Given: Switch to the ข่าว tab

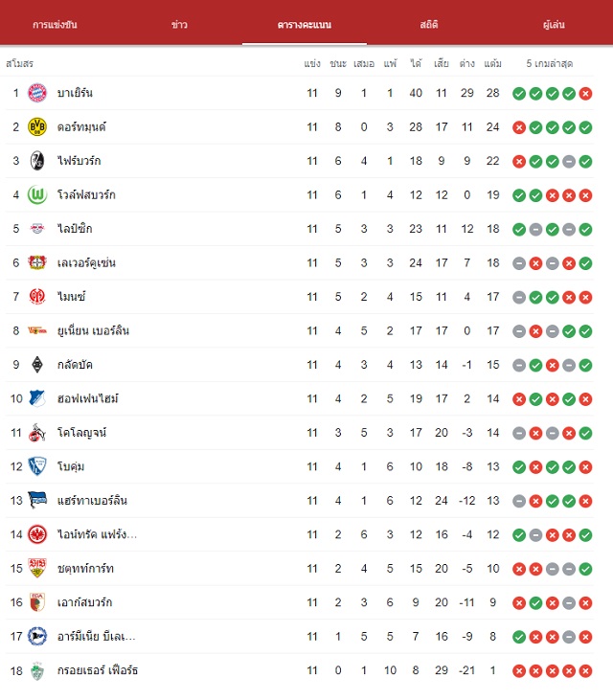Looking at the screenshot, I should pos(179,25).
